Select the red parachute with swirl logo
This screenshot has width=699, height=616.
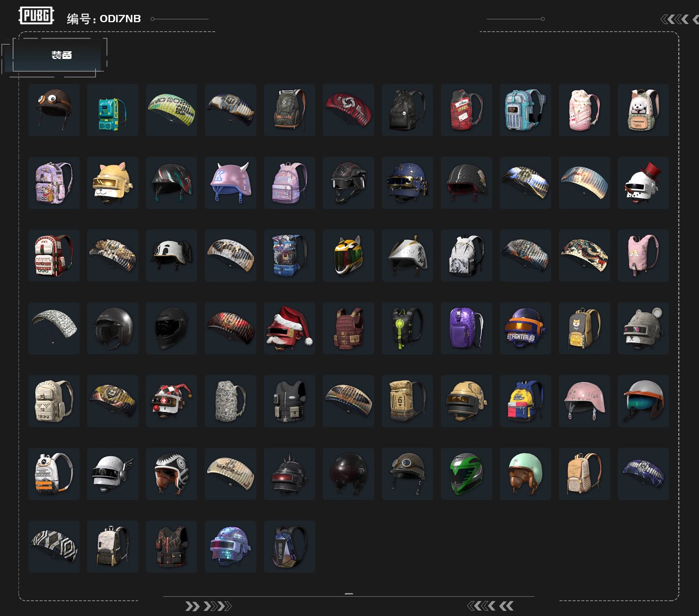pos(348,110)
